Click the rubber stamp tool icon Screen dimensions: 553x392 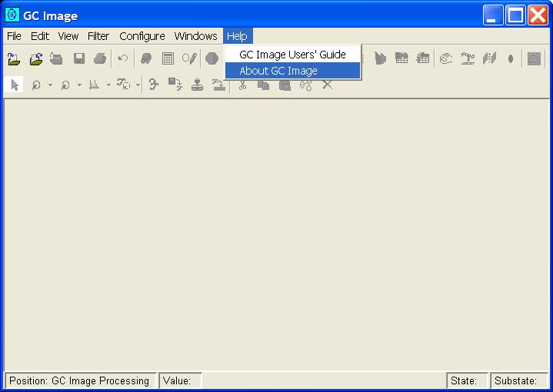click(x=197, y=85)
